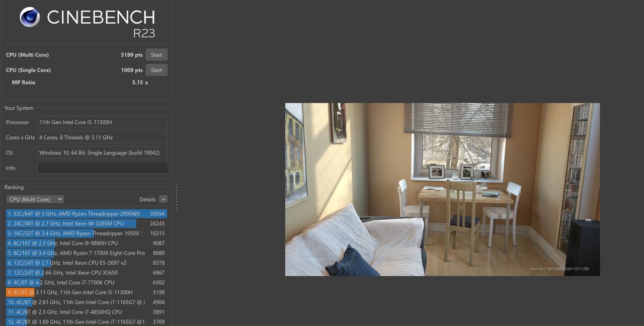Select highlighted ranking row Core i5-11300H

(x=87, y=292)
